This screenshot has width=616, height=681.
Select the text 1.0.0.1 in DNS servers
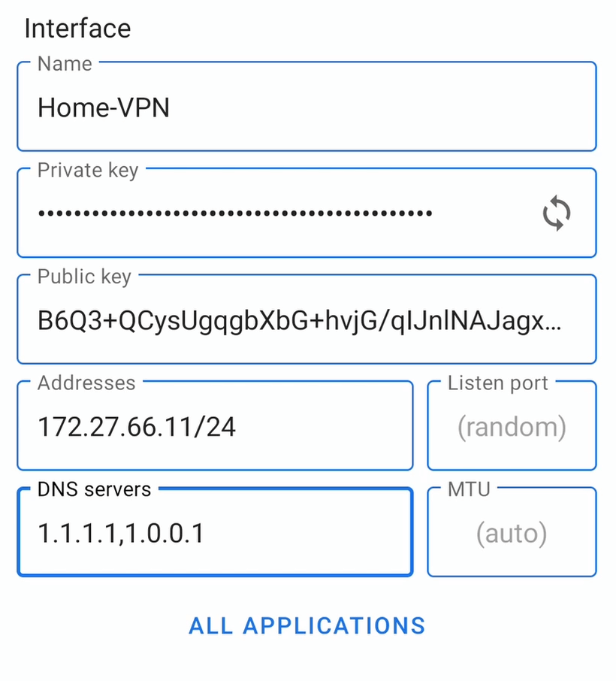click(154, 532)
